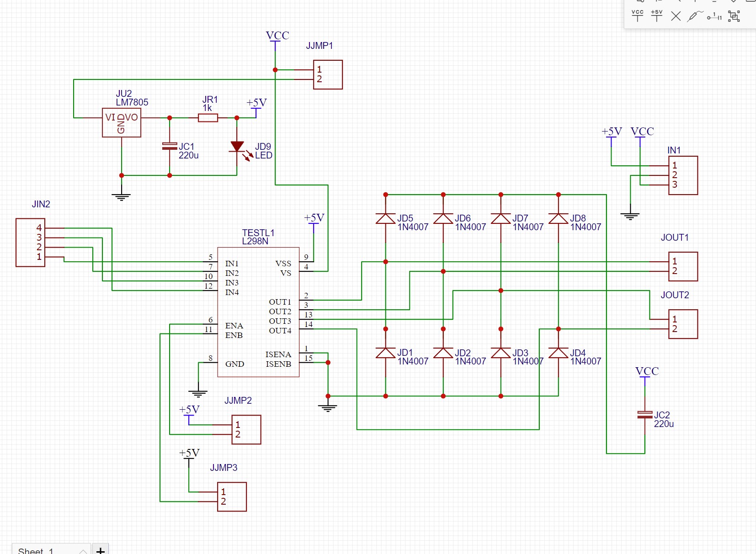This screenshot has width=756, height=554.
Task: Click the IN4 pin label on L298N
Action: [232, 292]
